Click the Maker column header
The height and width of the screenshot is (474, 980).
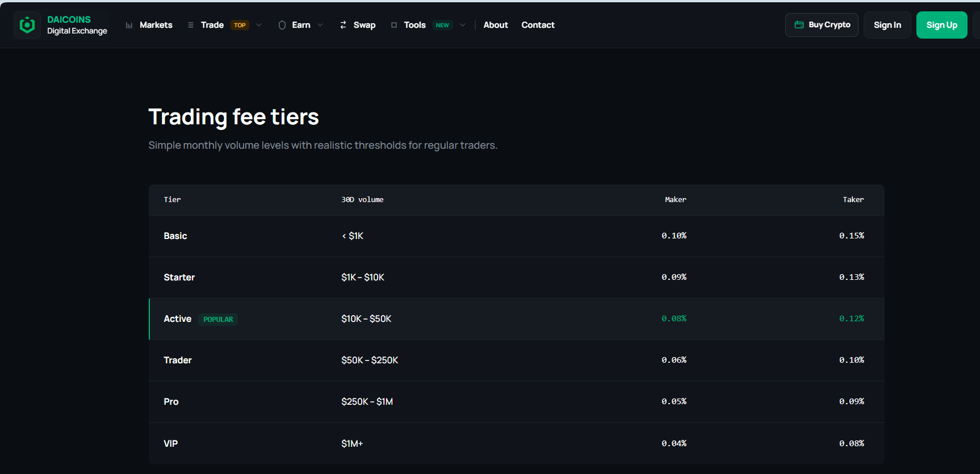point(676,200)
